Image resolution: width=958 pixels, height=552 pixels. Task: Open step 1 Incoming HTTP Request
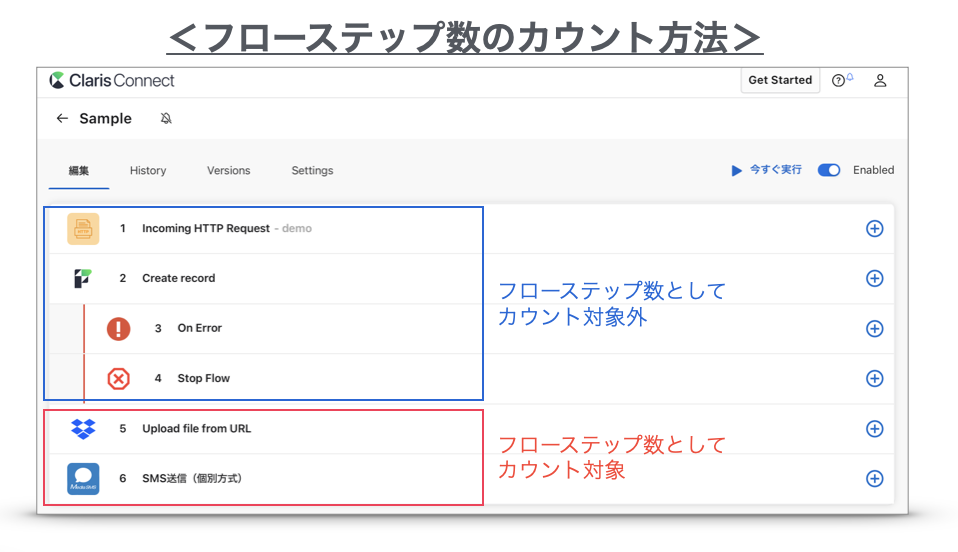coord(205,228)
